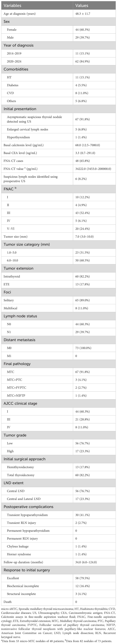Click the 'FNA-CT cases' row label
The width and height of the screenshot is (117, 644).
pos(13,161)
